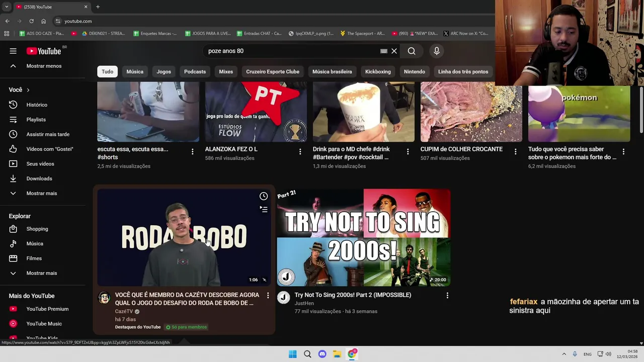The width and height of the screenshot is (644, 362).
Task: Open Try Not To Sing 2000s thumbnail
Action: 363,237
